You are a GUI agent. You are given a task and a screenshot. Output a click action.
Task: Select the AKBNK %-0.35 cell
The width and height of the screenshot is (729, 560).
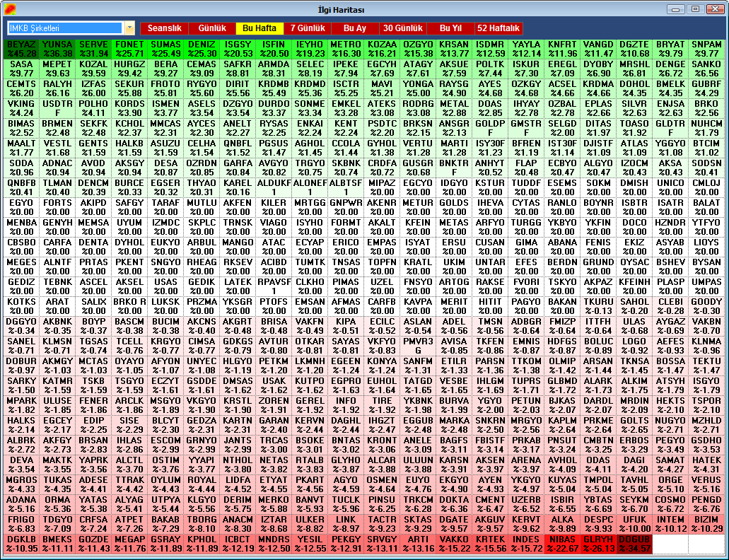[58, 326]
